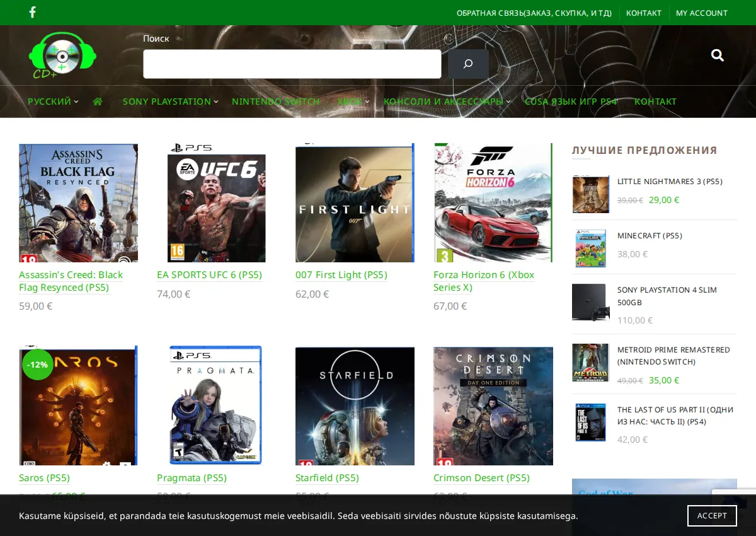Open the Crimson Desert cover image
The image size is (756, 536).
click(493, 405)
